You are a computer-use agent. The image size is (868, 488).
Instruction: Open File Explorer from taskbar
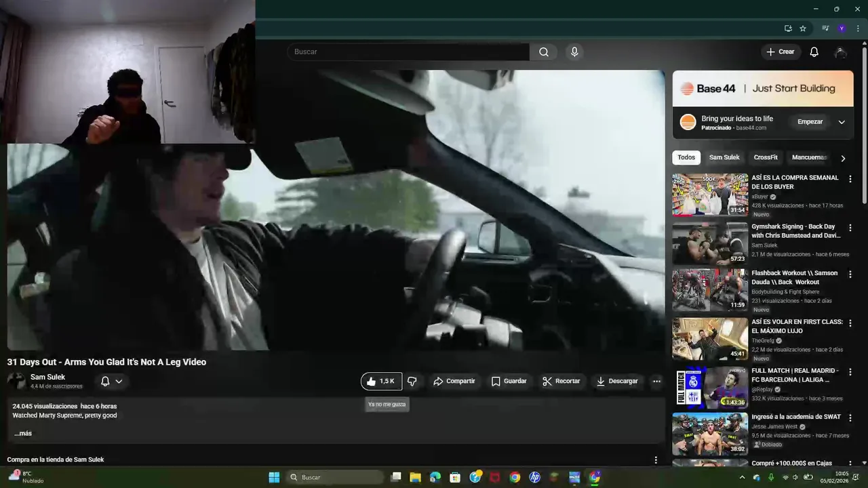pyautogui.click(x=415, y=477)
